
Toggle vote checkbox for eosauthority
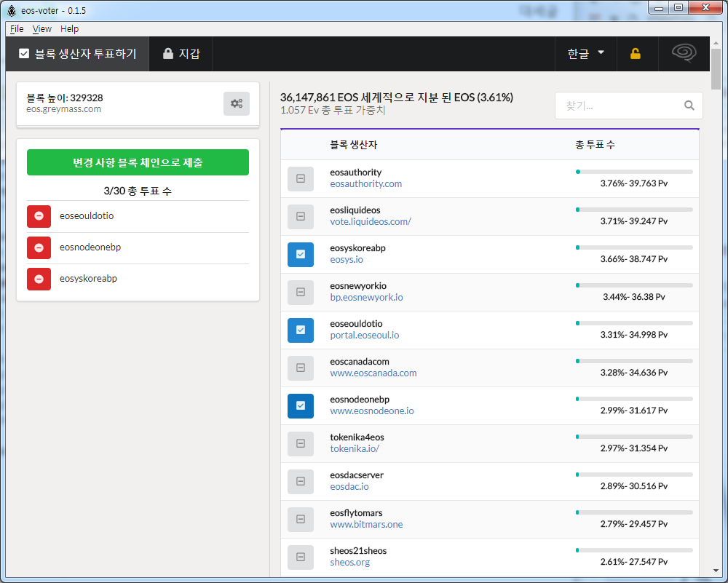click(x=301, y=179)
